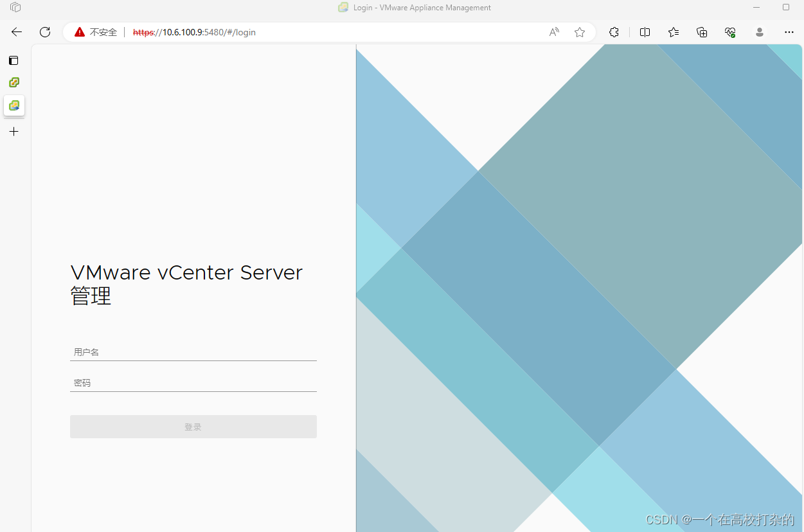The image size is (804, 532).
Task: Open the user profile icon
Action: coord(760,32)
